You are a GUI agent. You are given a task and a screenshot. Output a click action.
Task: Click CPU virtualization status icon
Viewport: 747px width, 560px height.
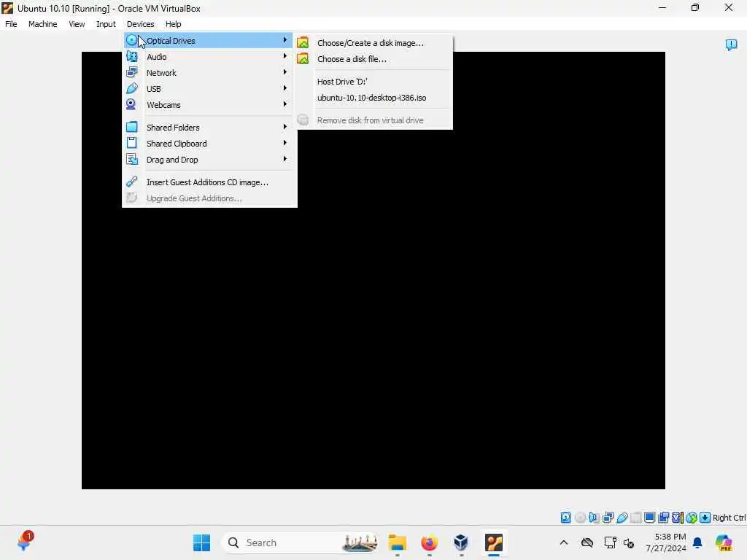pos(678,517)
